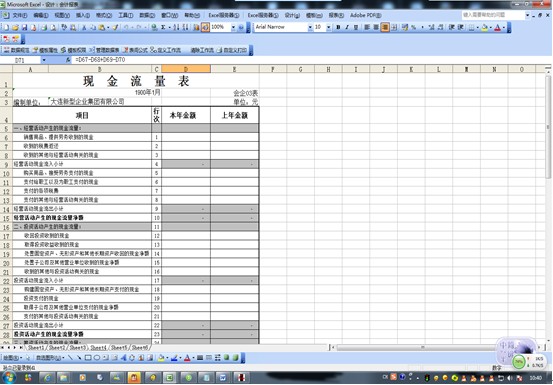Image resolution: width=553 pixels, height=385 pixels.
Task: Switch to the Sheet5 worksheet tab
Action: pyautogui.click(x=119, y=348)
